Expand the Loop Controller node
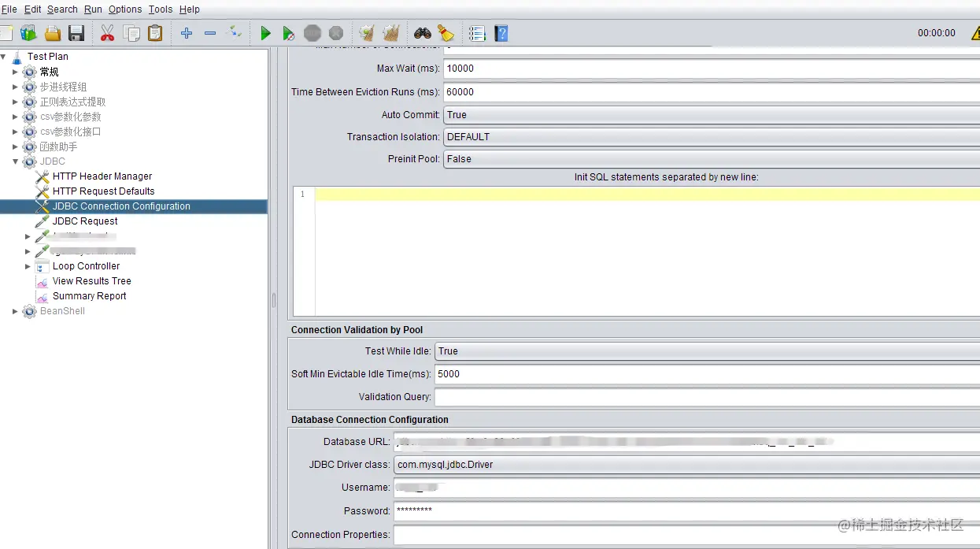Image resolution: width=980 pixels, height=549 pixels. pyautogui.click(x=28, y=266)
